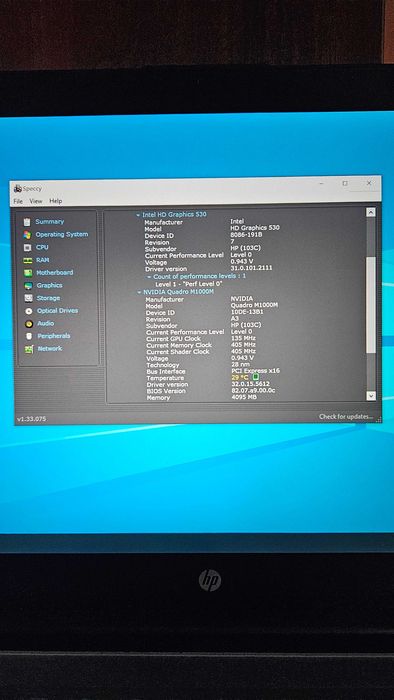The height and width of the screenshot is (700, 394).
Task: Collapse the NVIDIA Quadro M1000M node
Action: pyautogui.click(x=139, y=292)
